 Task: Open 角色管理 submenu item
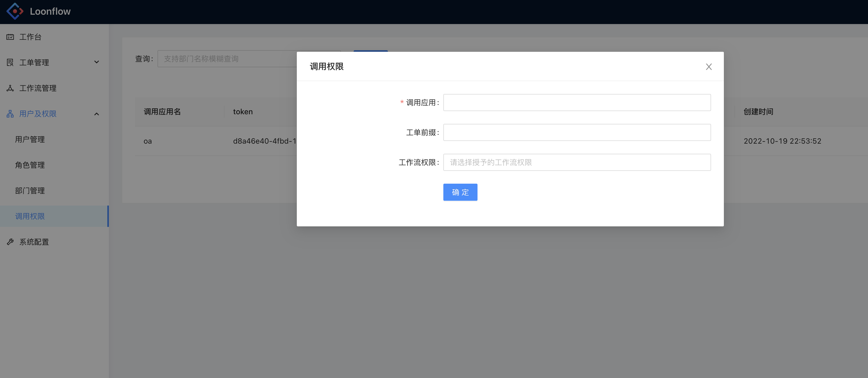tap(54, 165)
